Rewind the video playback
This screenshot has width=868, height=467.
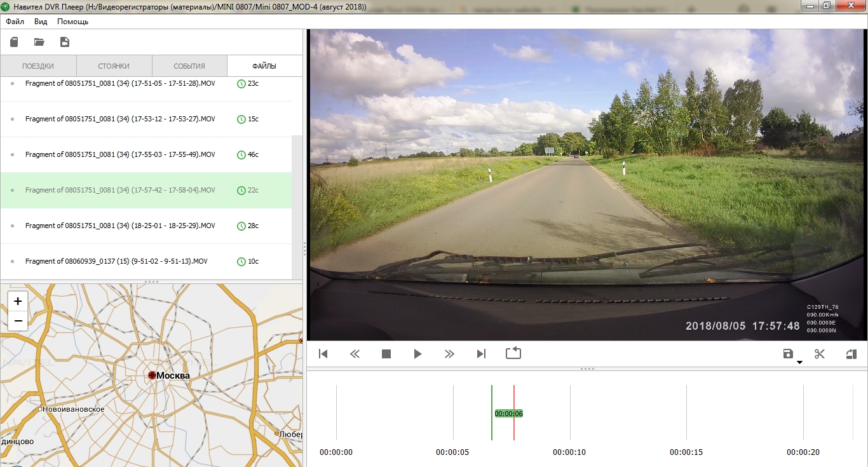(x=355, y=354)
